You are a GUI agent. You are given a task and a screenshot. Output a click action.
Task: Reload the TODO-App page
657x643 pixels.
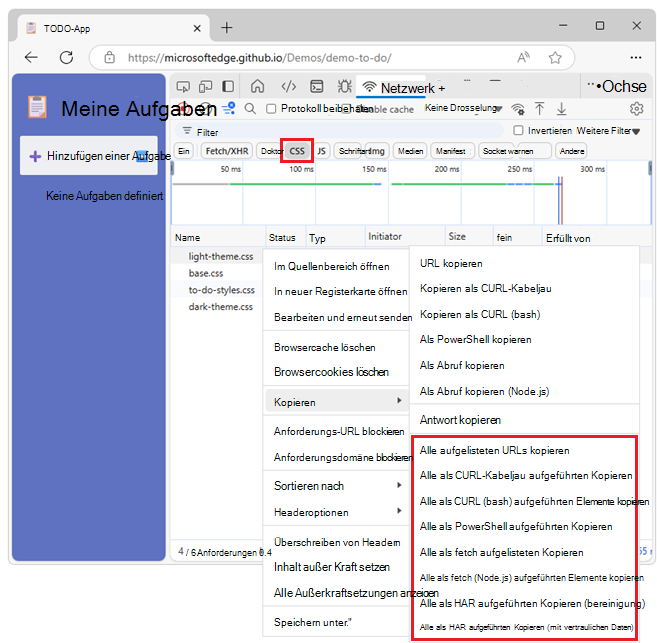click(66, 57)
